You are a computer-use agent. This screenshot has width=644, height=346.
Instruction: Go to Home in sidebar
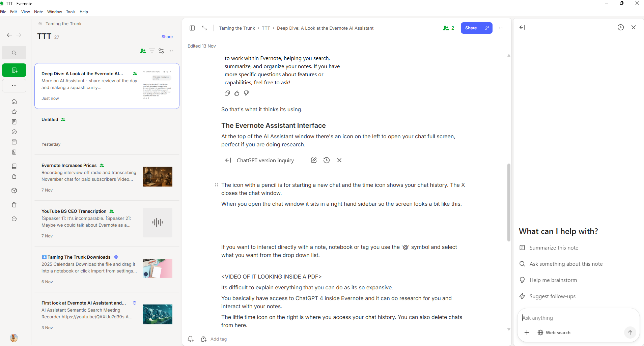(x=14, y=102)
